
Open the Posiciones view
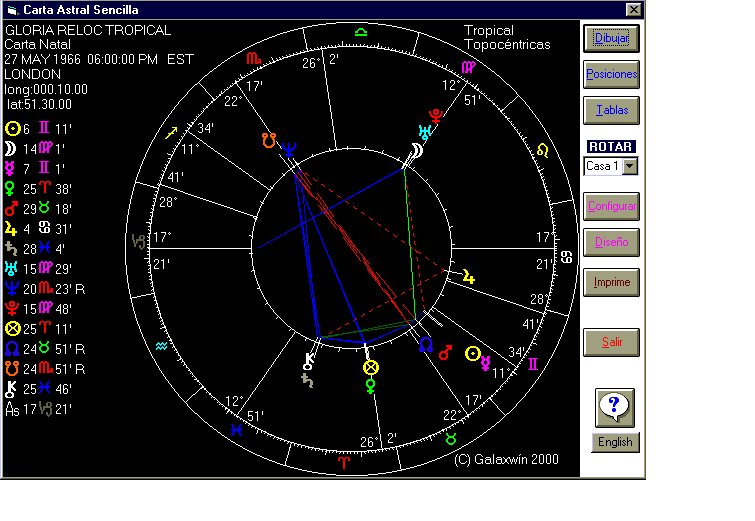[x=611, y=74]
